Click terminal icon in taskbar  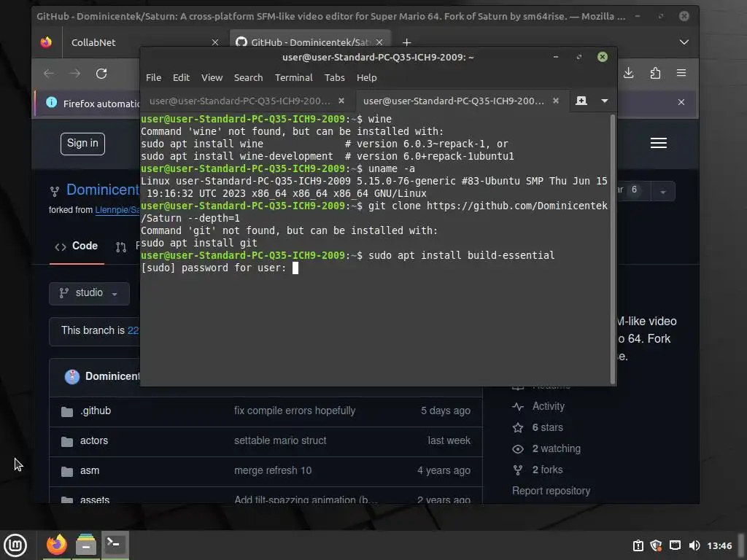(115, 545)
